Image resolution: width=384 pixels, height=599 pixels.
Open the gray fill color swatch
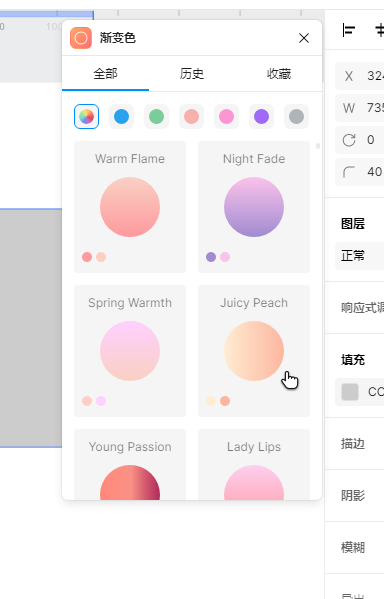[350, 392]
